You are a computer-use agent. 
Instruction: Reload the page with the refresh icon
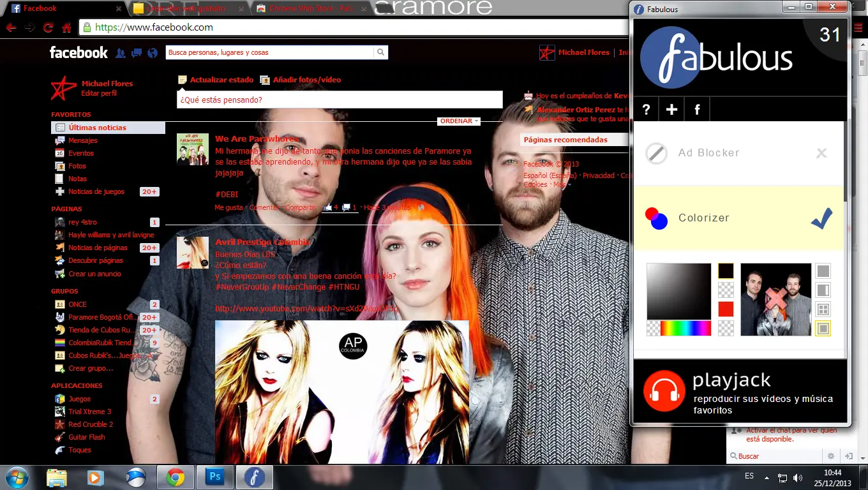(48, 27)
